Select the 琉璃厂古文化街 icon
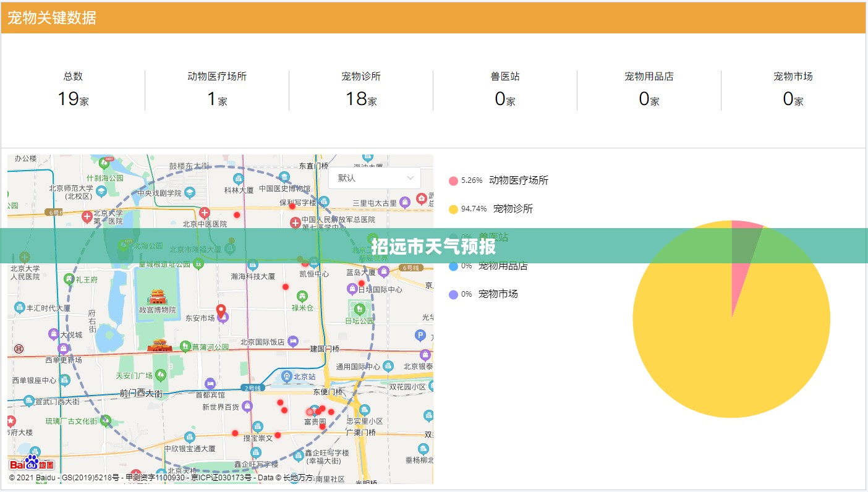Image resolution: width=868 pixels, height=492 pixels. (105, 420)
